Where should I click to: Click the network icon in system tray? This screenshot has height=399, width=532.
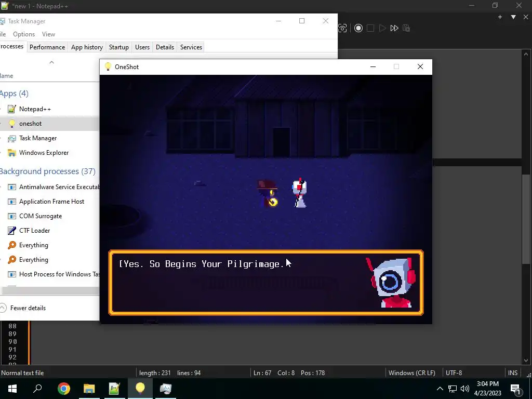[453, 389]
